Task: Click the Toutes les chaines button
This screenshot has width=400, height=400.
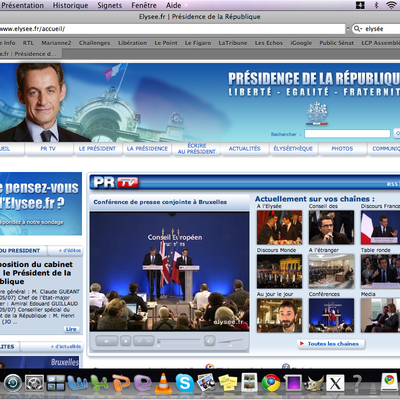Action: [330, 344]
